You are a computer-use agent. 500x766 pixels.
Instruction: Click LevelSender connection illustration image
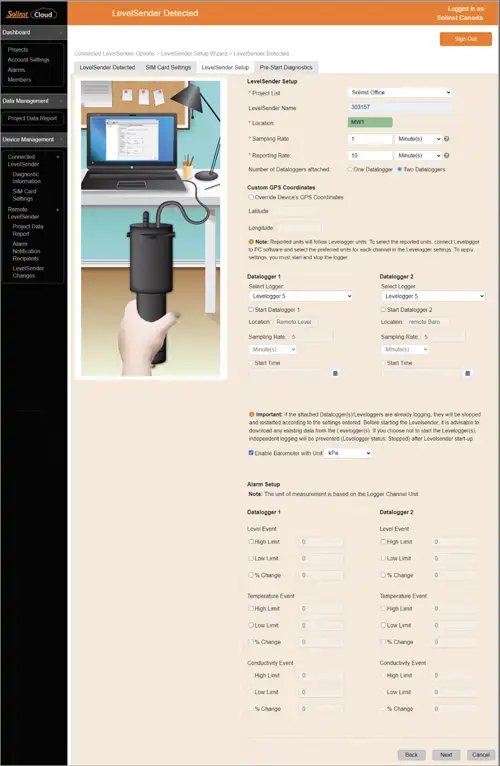(x=151, y=228)
